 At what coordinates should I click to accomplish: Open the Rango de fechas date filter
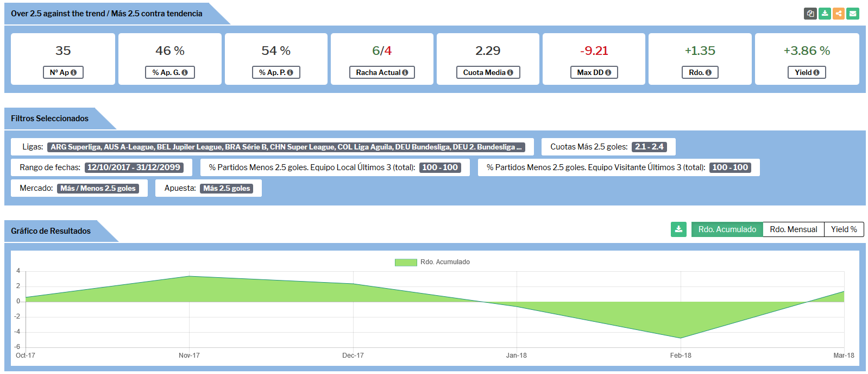(x=133, y=167)
